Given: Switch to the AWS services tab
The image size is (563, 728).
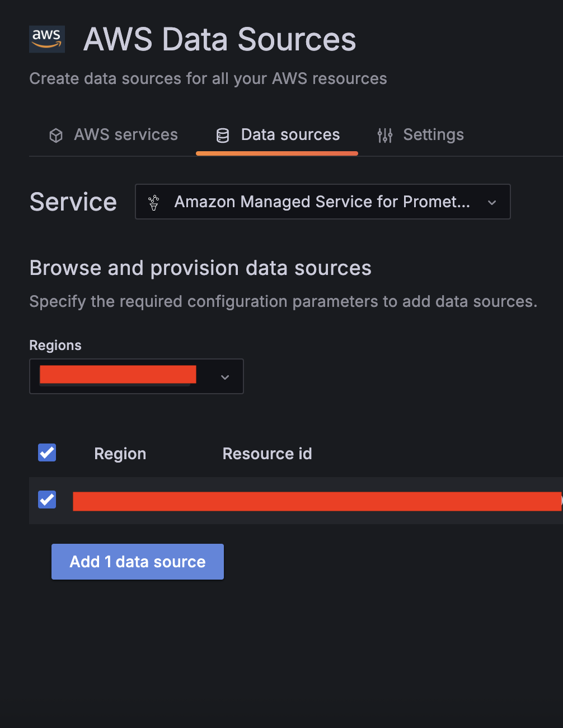Looking at the screenshot, I should [125, 135].
